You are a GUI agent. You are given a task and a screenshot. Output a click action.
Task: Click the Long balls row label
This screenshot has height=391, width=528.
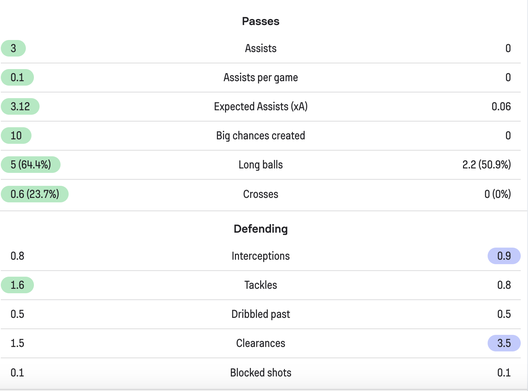click(261, 165)
